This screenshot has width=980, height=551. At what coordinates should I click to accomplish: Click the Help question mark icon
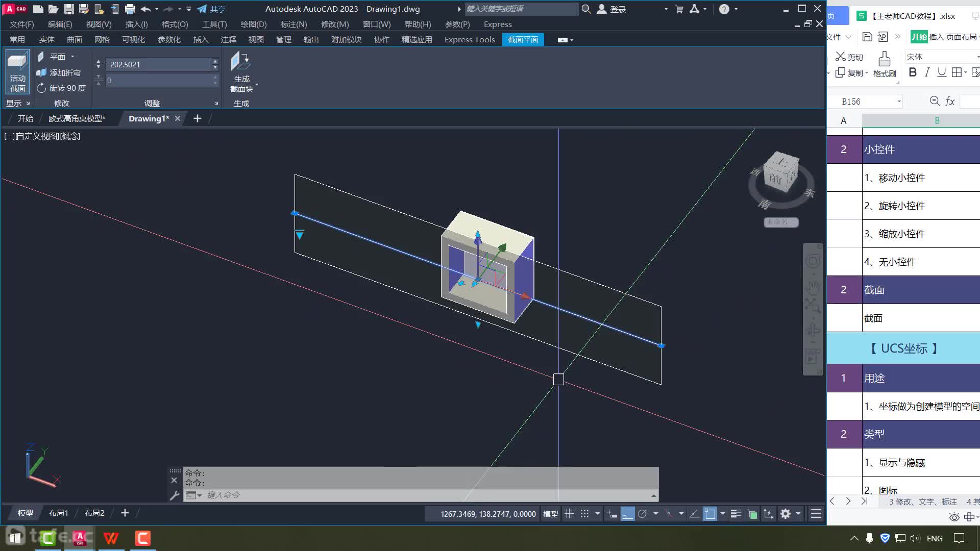pos(724,9)
